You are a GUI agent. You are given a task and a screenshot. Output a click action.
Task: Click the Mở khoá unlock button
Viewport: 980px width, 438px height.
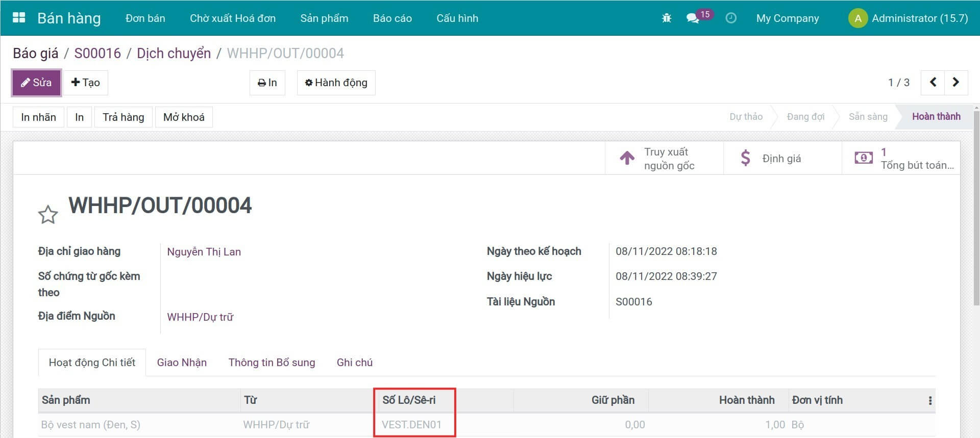(x=184, y=117)
